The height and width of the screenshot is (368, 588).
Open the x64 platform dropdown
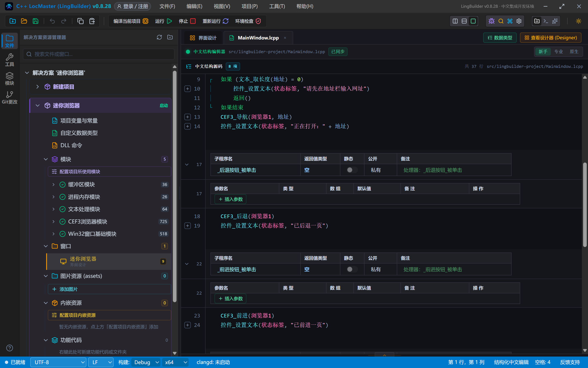coord(175,362)
